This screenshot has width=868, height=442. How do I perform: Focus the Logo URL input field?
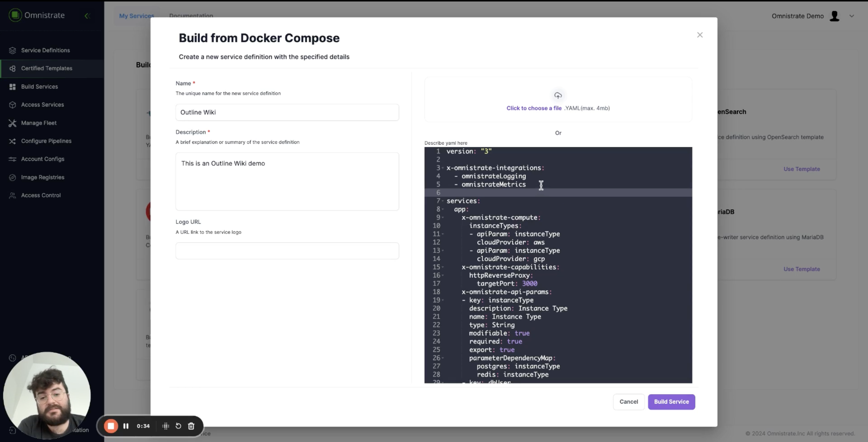287,251
